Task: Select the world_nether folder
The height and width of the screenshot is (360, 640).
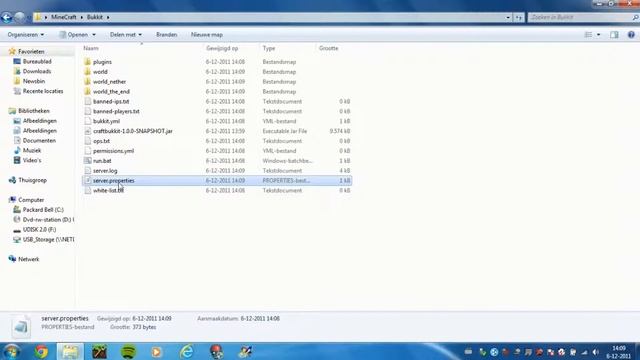Action: click(109, 82)
